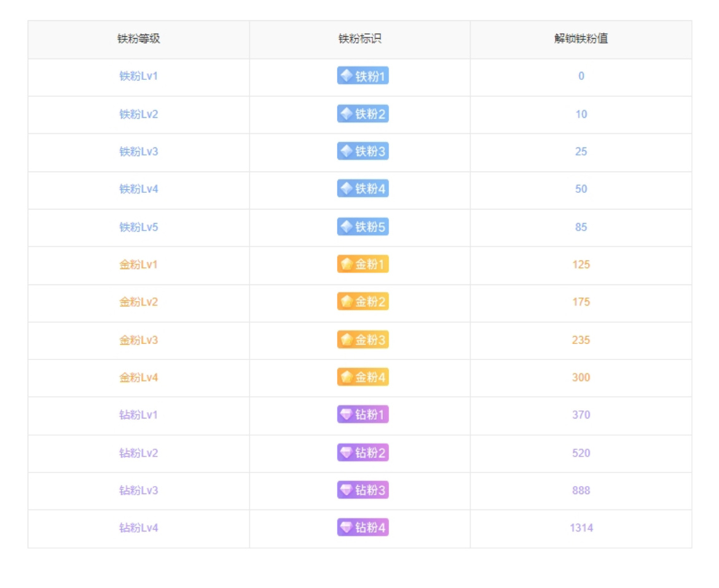
Task: Select the 钻粉Lv1 level cell
Action: 138,415
